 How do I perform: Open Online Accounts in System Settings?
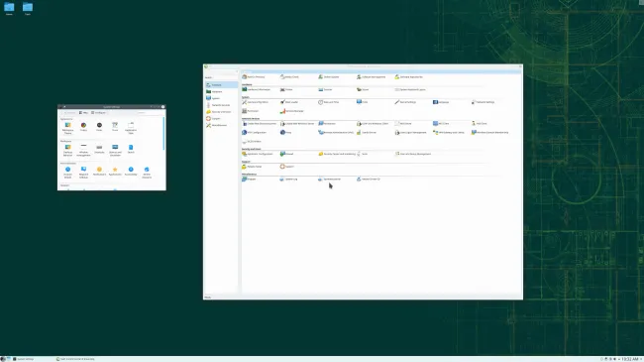pyautogui.click(x=147, y=173)
